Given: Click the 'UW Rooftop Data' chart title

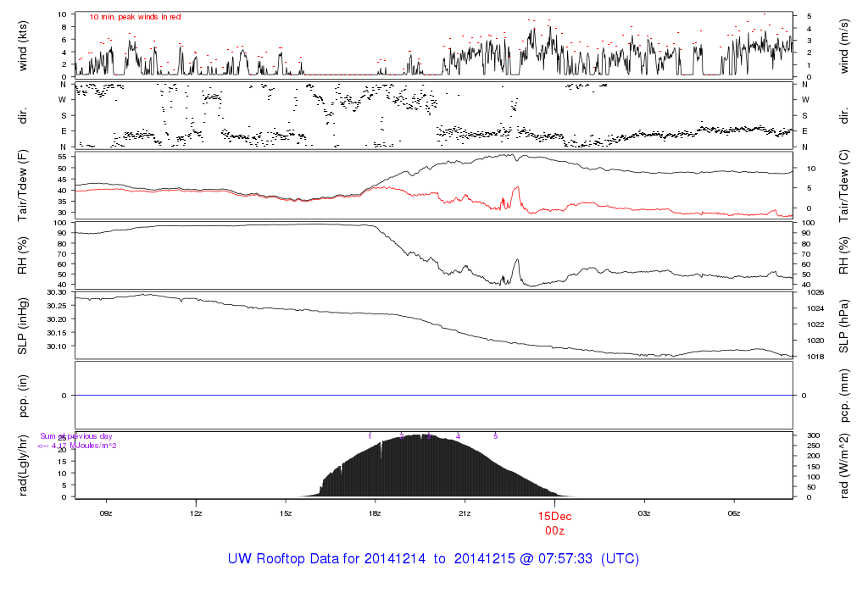Looking at the screenshot, I should point(433,559).
